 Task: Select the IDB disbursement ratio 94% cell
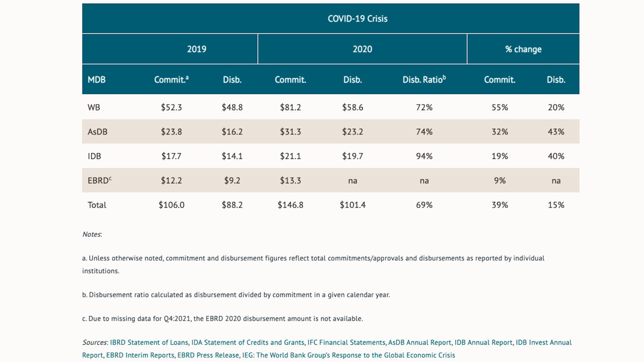[x=424, y=156]
